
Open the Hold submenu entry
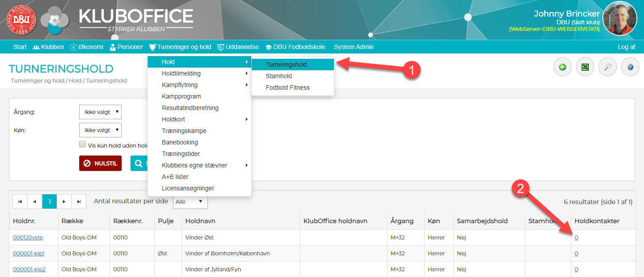199,62
